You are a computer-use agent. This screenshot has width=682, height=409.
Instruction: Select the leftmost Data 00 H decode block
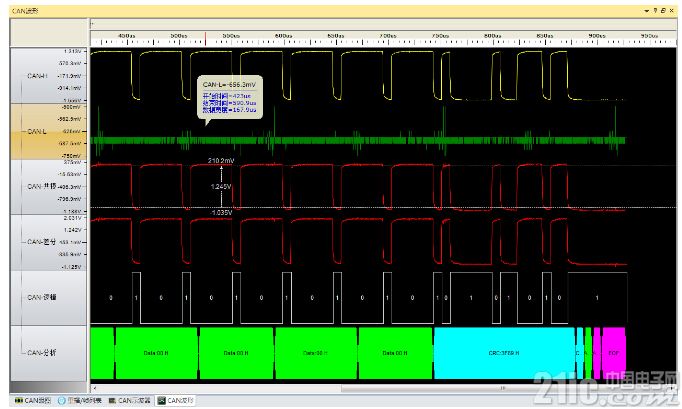pyautogui.click(x=156, y=353)
